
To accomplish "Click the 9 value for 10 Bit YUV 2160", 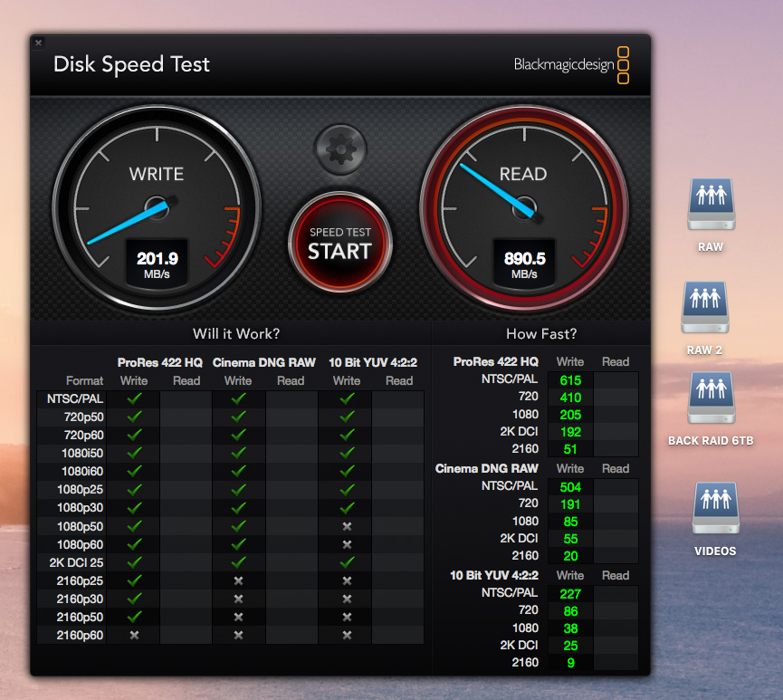I will [570, 663].
